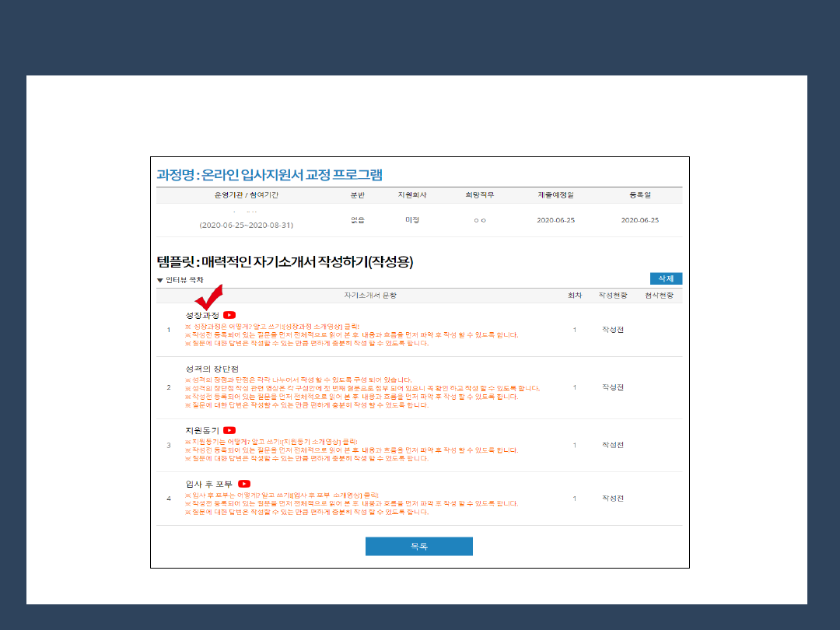
Task: Click 작성전 status in the 성장과정 row
Action: coord(613,330)
